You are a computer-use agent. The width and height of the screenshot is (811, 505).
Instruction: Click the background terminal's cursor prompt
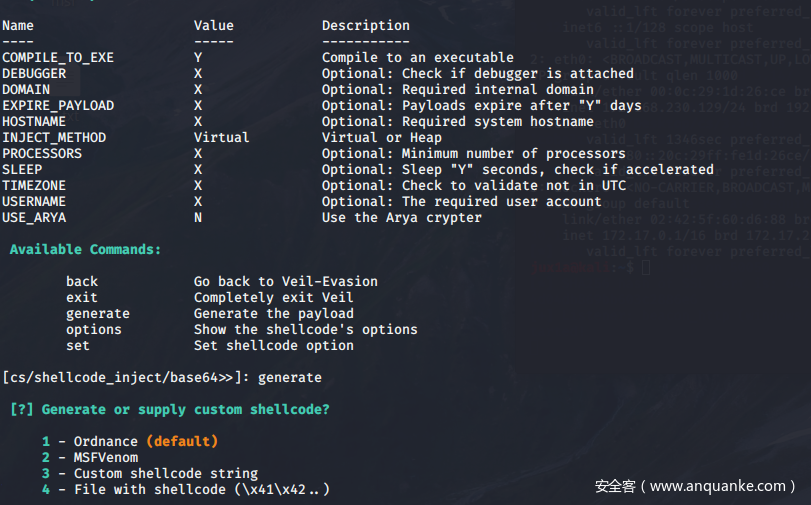click(645, 268)
